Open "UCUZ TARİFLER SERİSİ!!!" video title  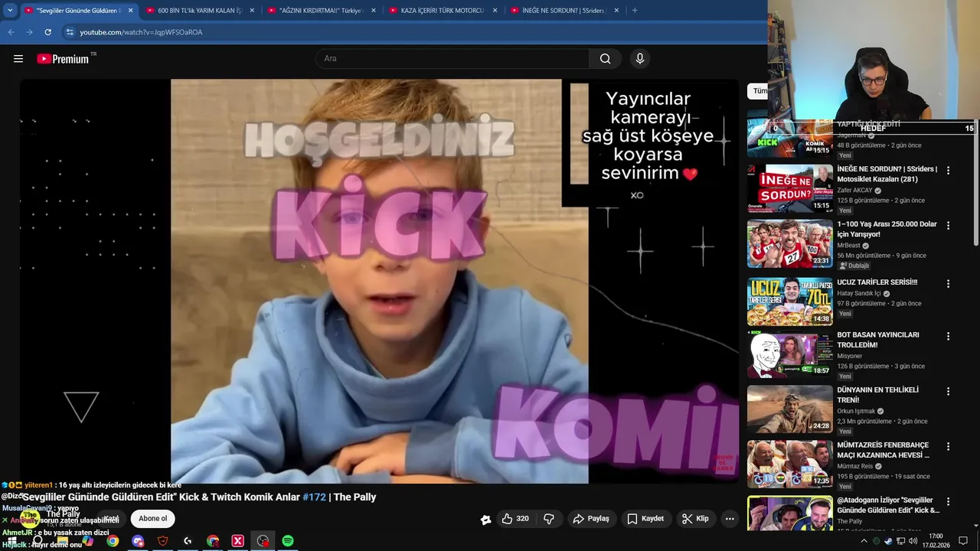tap(877, 282)
